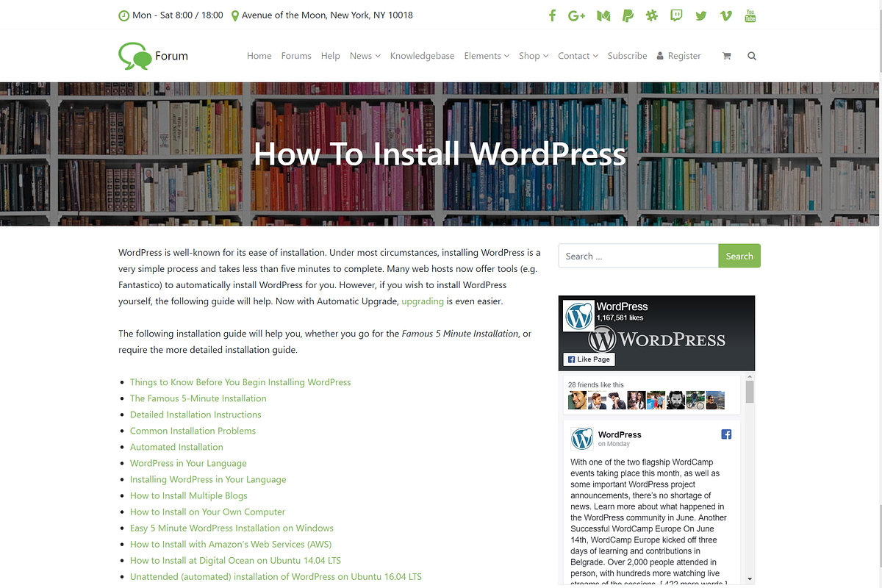Click the 'How To Install WordPress' heading

[x=440, y=154]
